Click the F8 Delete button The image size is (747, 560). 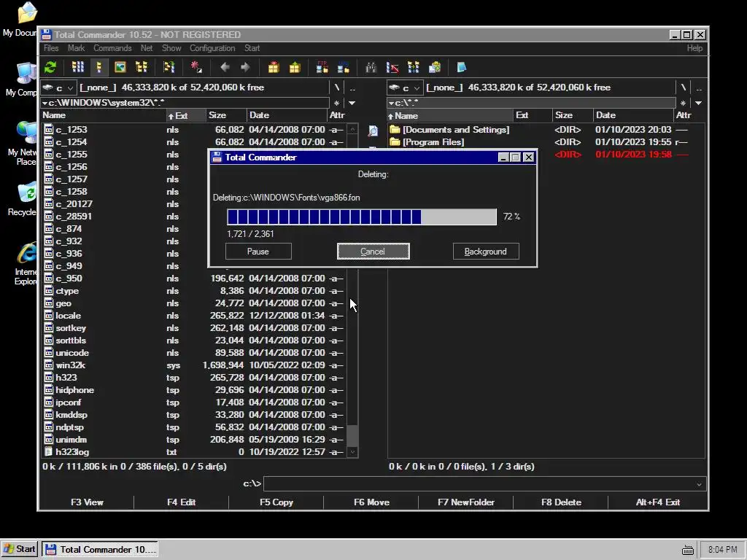561,502
